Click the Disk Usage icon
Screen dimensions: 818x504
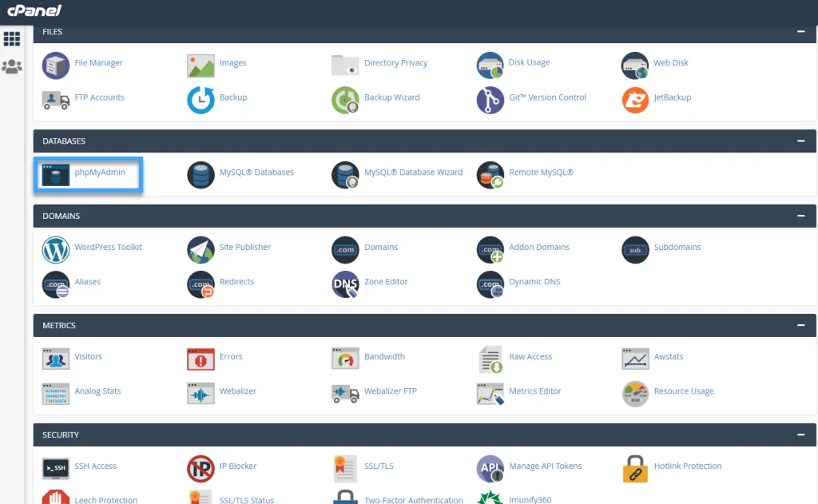490,65
